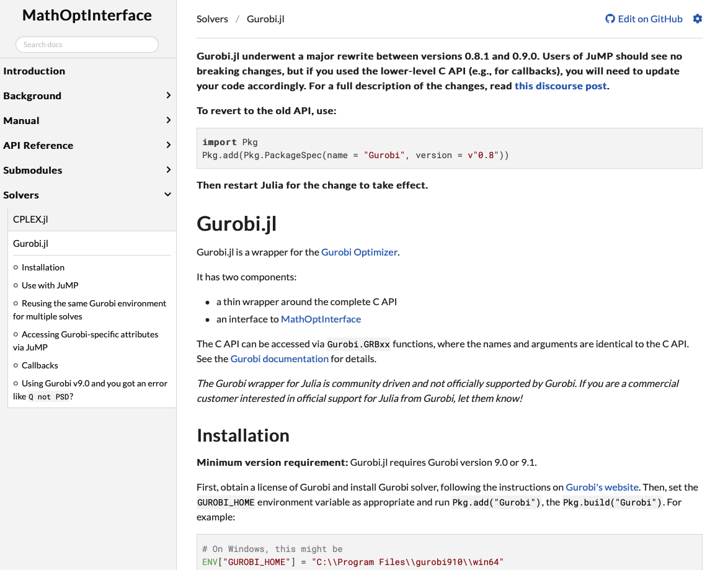Expand the Manual section chevron
Screen dimensions: 728x570
click(168, 120)
